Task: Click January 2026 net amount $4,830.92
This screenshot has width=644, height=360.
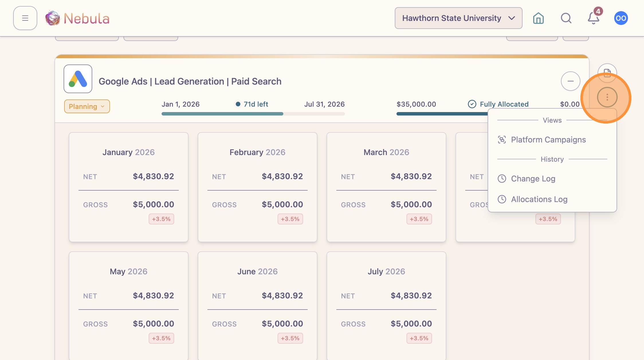Action: click(154, 176)
